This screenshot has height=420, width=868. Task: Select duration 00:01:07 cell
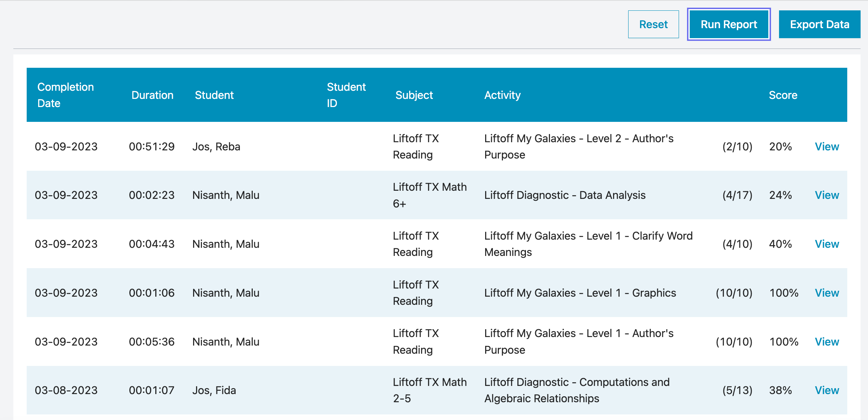[152, 390]
